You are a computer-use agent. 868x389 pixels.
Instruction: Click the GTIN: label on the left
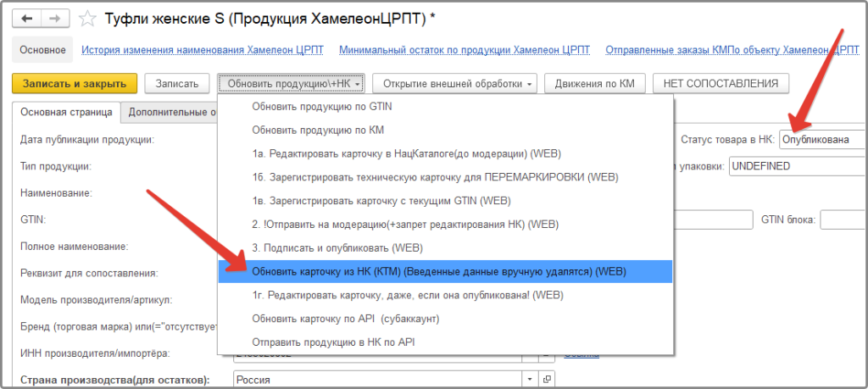tap(33, 220)
